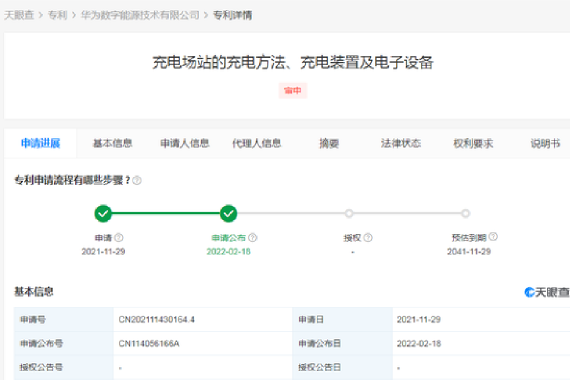The height and width of the screenshot is (380, 570).
Task: Click the green timeline date 2022-02-18
Action: point(228,252)
